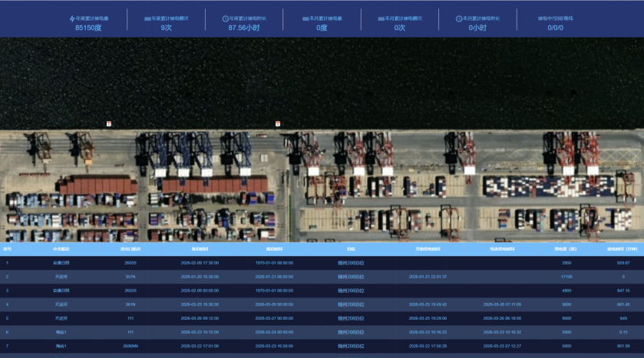The image size is (644, 358).
Task: Click voyage number 361N in row 4
Action: 130,304
